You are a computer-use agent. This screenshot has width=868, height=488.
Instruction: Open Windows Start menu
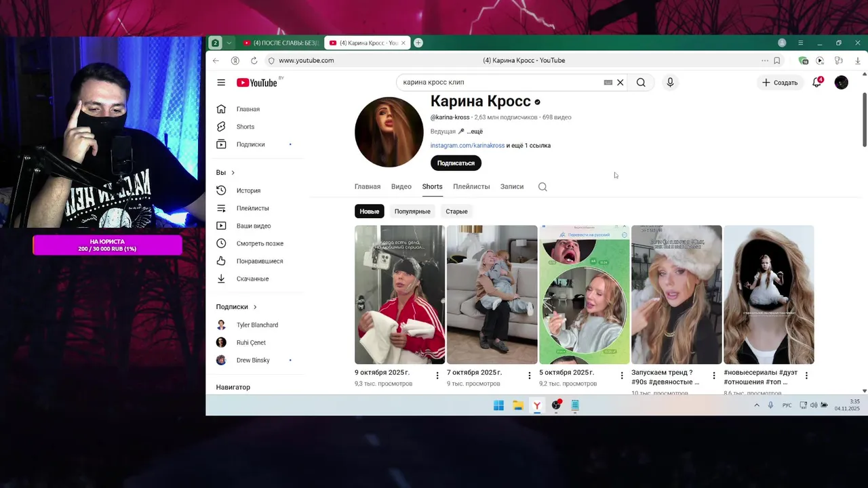[x=498, y=405]
